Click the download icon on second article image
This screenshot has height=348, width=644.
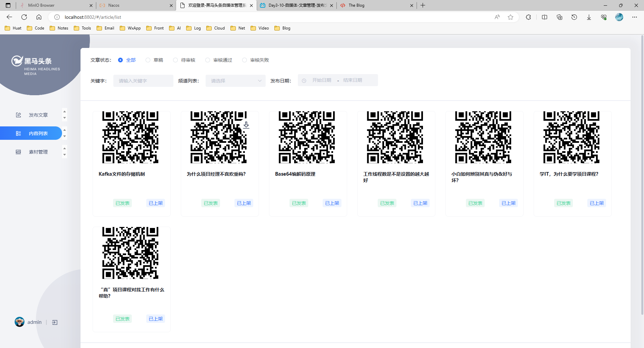pyautogui.click(x=246, y=125)
